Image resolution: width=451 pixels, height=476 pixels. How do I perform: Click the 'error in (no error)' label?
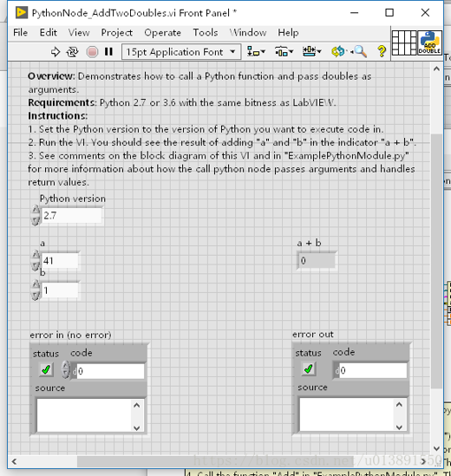(70, 335)
